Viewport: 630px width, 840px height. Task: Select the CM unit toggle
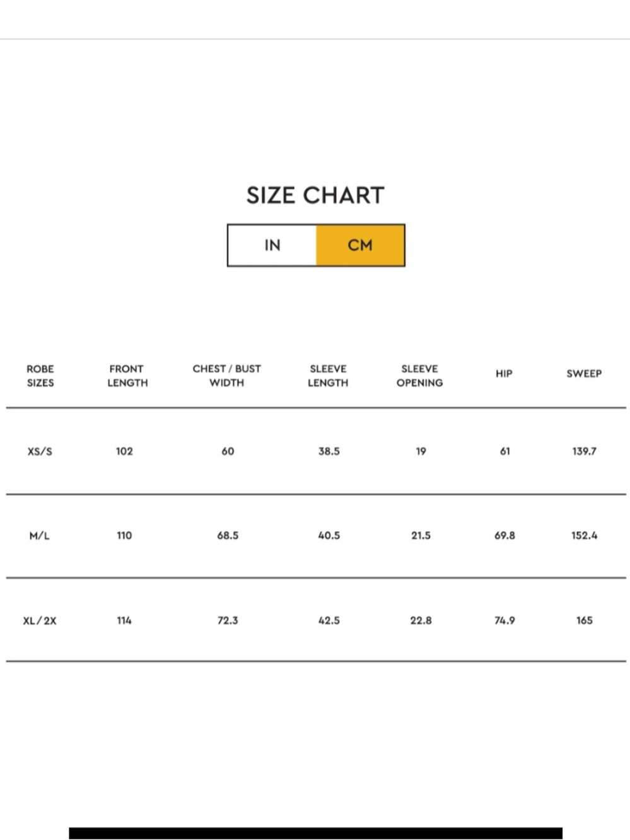pyautogui.click(x=360, y=245)
